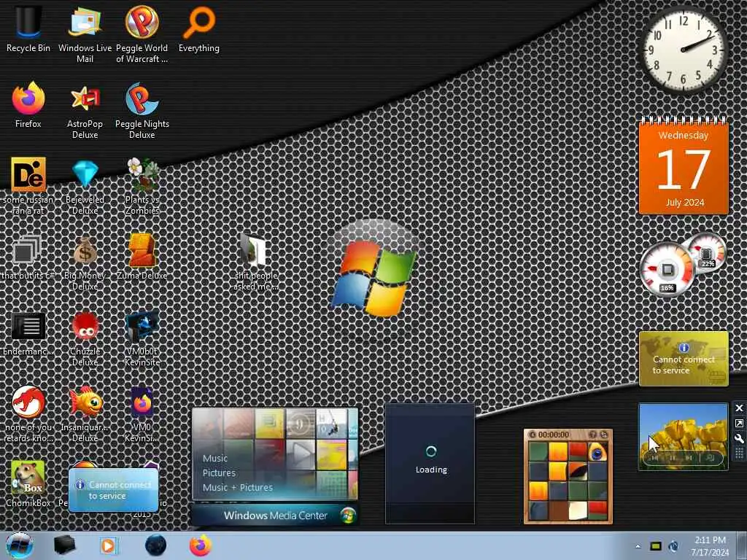Select the Endermanc... desktop icon
Viewport: 747px width, 560px height.
[x=28, y=333]
